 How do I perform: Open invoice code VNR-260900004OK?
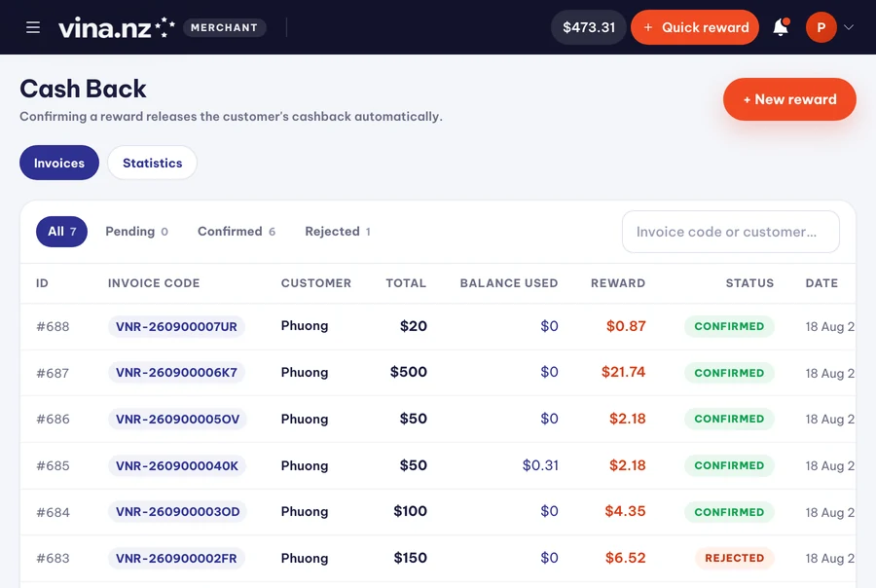coord(177,465)
